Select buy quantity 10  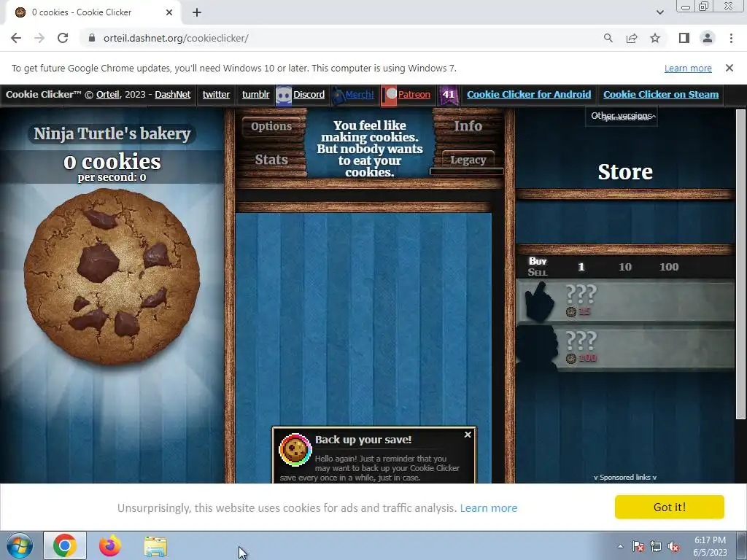(x=625, y=267)
